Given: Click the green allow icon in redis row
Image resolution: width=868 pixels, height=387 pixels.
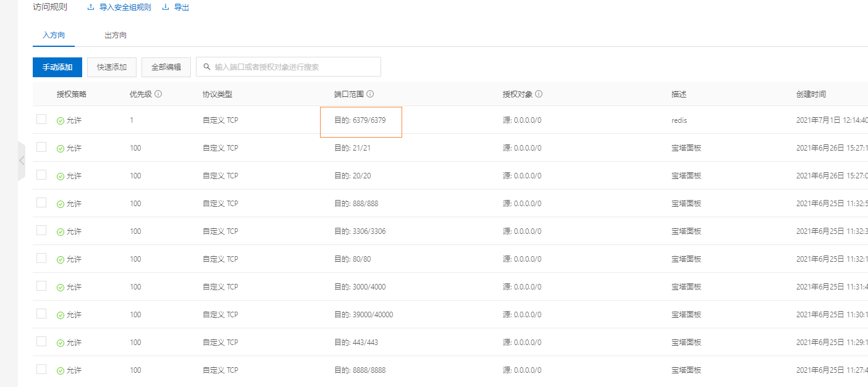Looking at the screenshot, I should pyautogui.click(x=61, y=120).
